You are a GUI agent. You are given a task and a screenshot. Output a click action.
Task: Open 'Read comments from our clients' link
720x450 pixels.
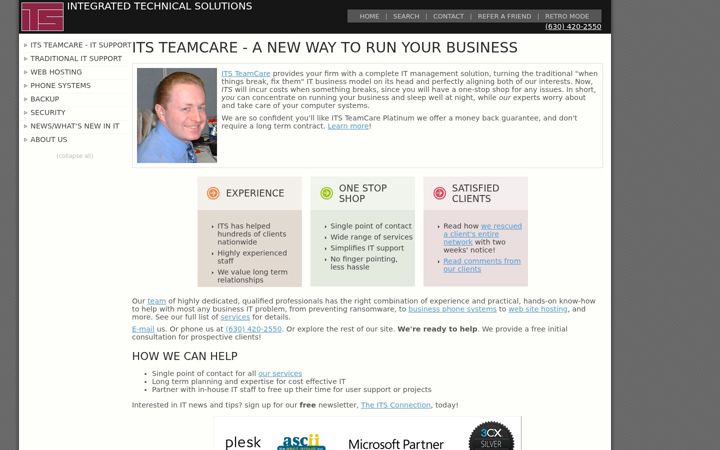point(482,265)
